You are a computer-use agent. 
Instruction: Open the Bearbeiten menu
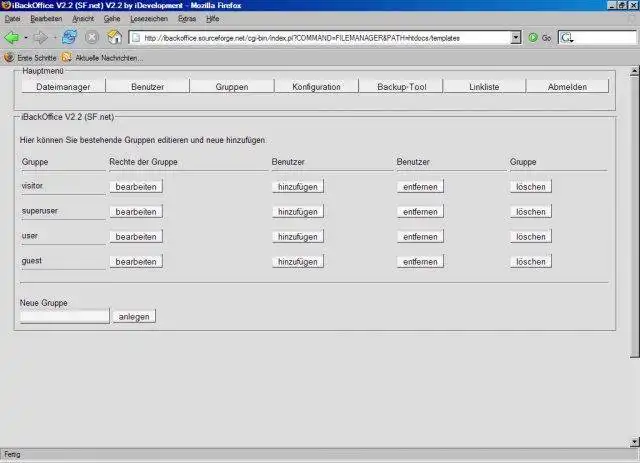pos(46,19)
